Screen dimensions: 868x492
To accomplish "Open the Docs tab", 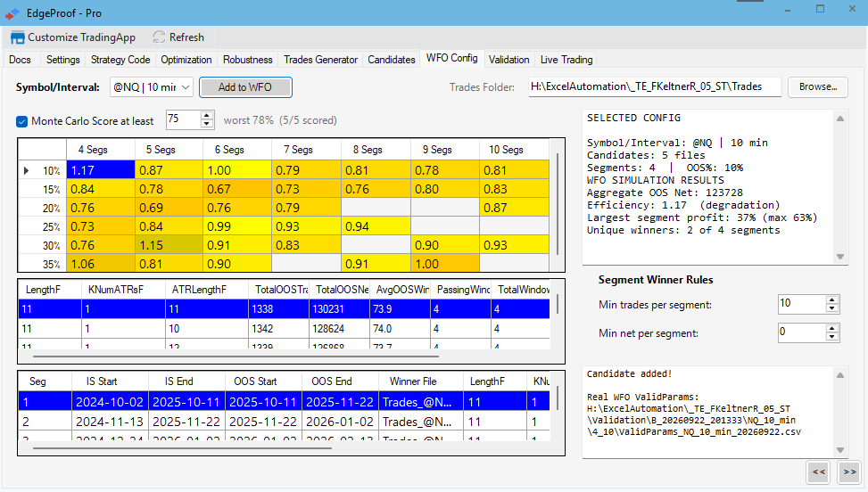I will [20, 60].
